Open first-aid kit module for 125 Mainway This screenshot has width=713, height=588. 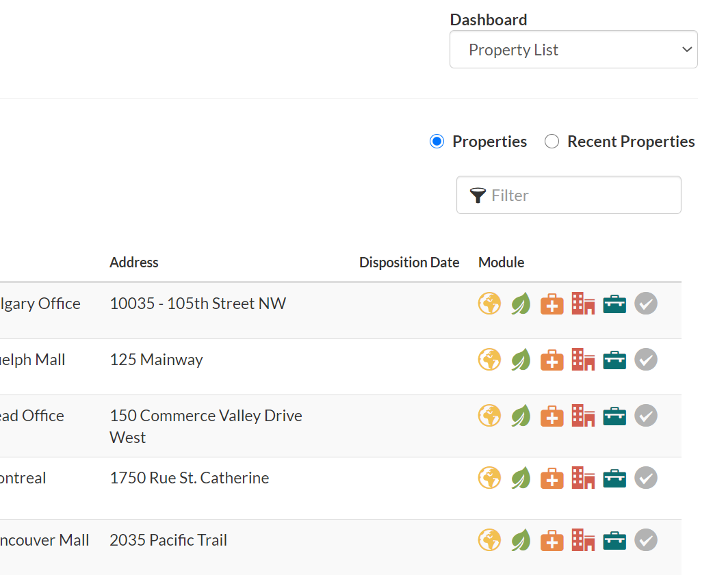pyautogui.click(x=552, y=360)
